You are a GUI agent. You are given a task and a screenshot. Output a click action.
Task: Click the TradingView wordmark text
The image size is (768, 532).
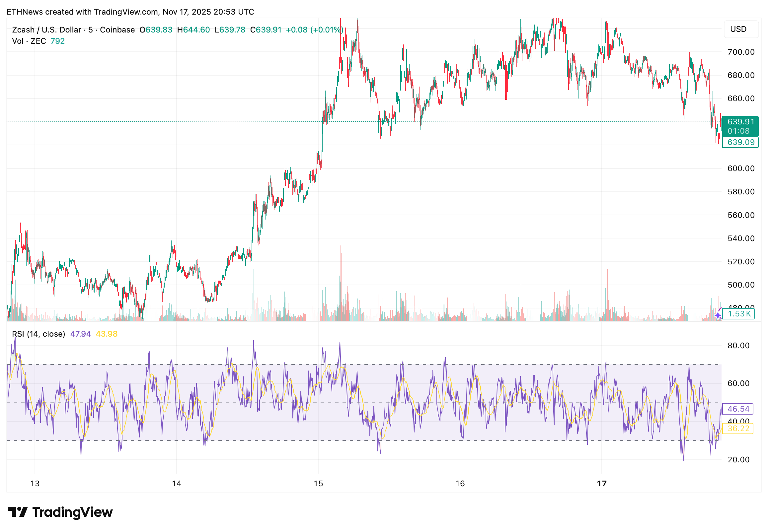(72, 512)
